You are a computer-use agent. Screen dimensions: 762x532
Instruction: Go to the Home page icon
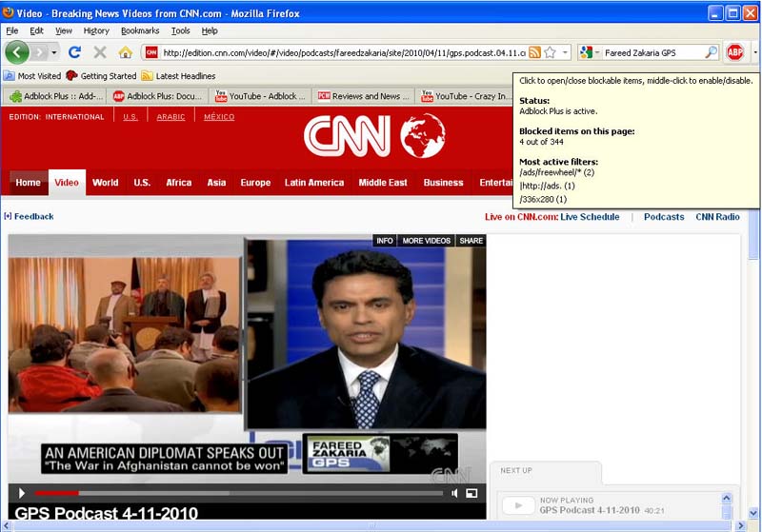[x=126, y=52]
